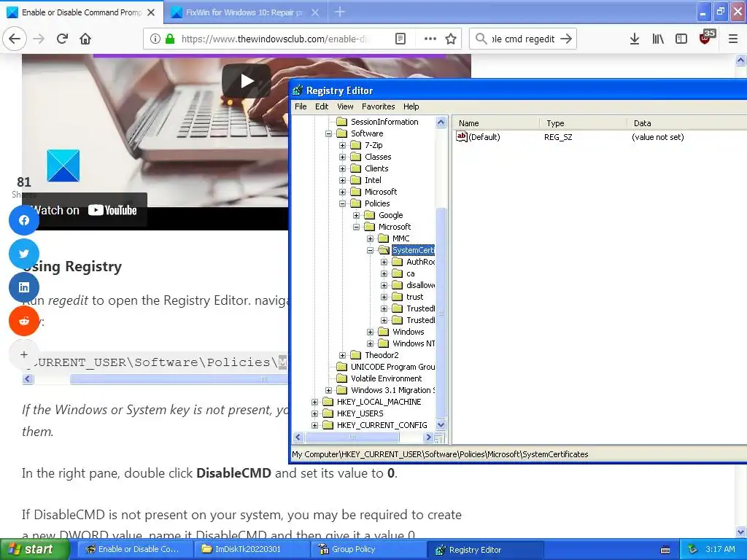The width and height of the screenshot is (747, 560).
Task: Select the trust key under SystemCertificates
Action: [x=414, y=297]
